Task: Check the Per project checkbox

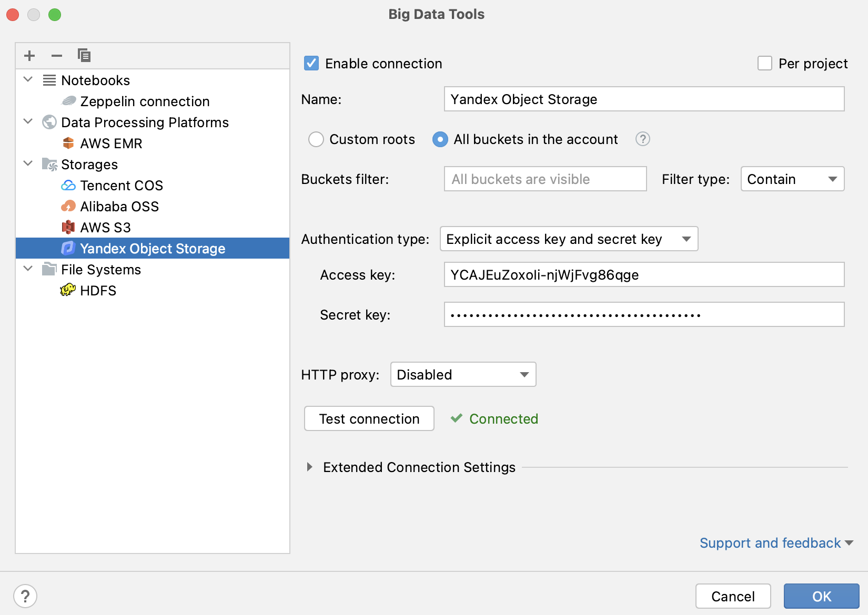Action: (x=764, y=63)
